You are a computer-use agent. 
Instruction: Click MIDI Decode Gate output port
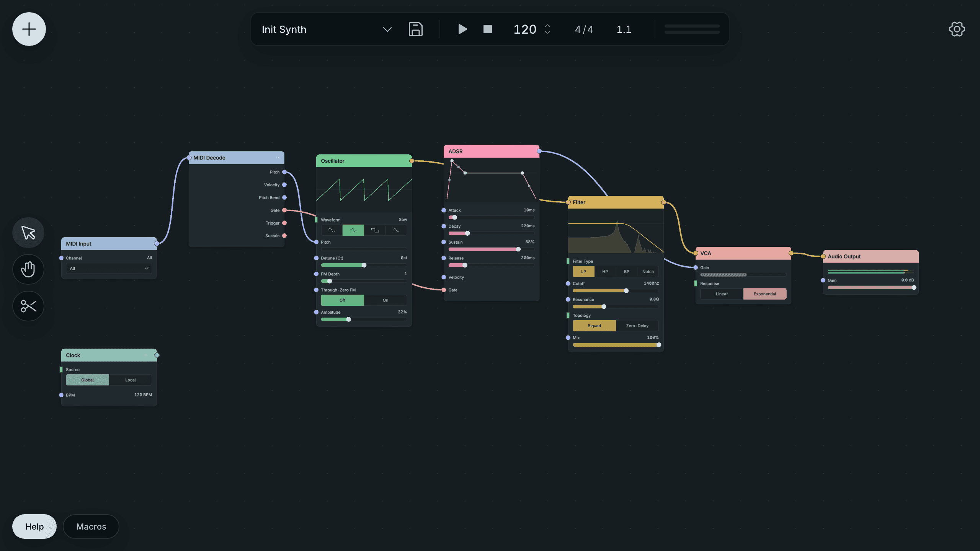[x=284, y=210]
